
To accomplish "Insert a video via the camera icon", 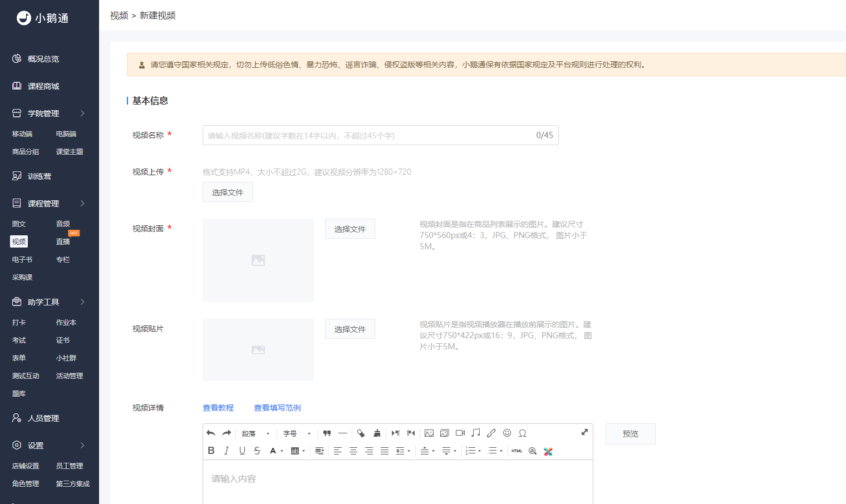I will point(460,433).
